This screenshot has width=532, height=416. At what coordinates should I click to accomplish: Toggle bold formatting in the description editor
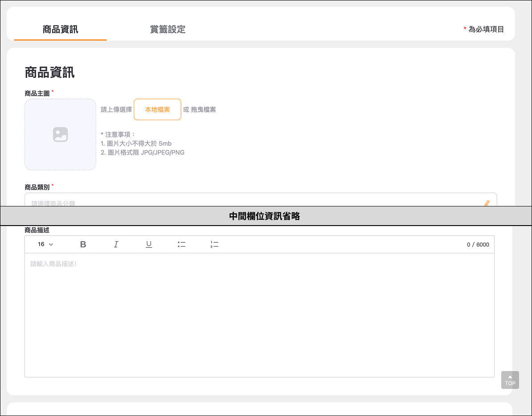[x=83, y=244]
